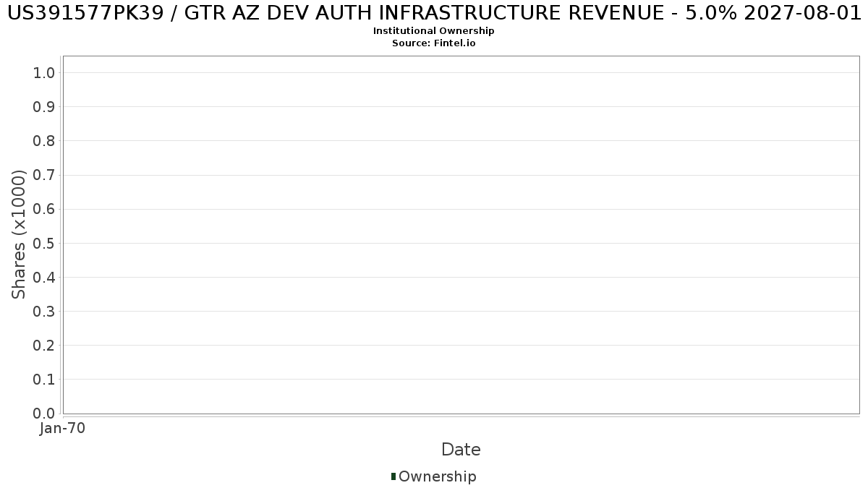Click the Jan-70 x-axis tick label
Viewport: 868px width, 488px height.
[63, 429]
